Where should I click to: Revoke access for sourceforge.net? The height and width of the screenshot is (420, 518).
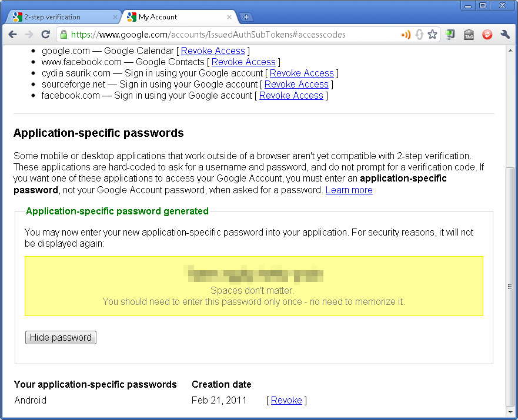[x=296, y=85]
